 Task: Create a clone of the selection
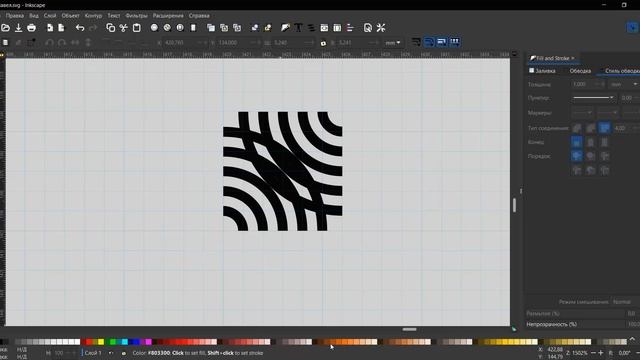tap(224, 28)
